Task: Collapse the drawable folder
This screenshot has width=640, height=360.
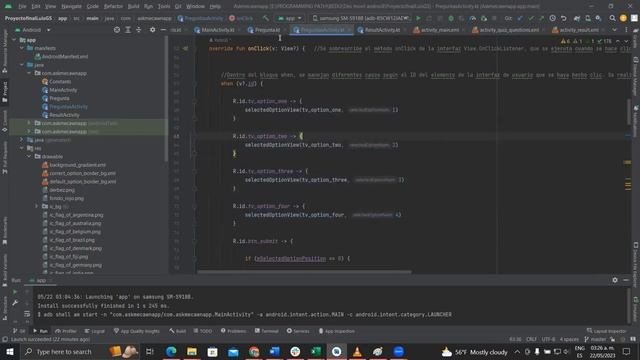Action: [x=29, y=156]
